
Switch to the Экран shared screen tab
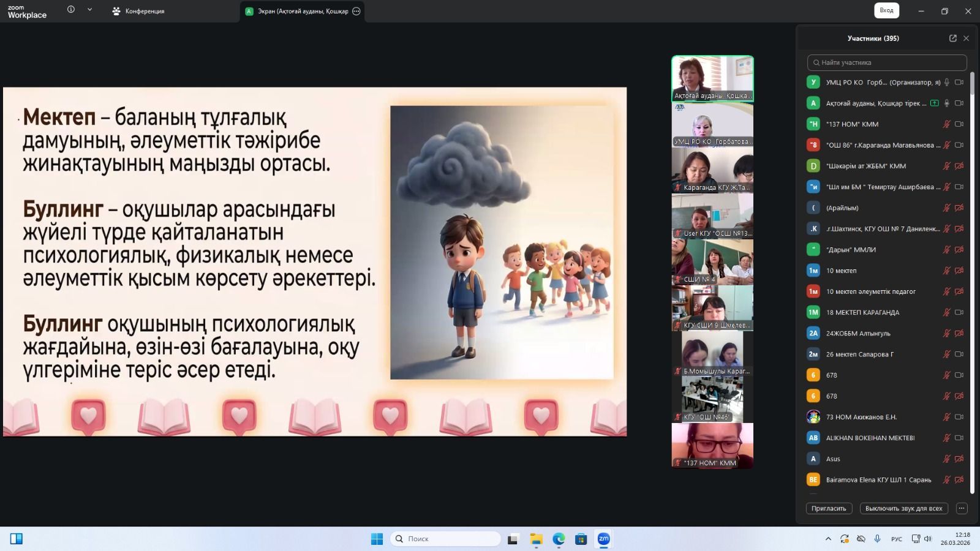click(x=298, y=11)
